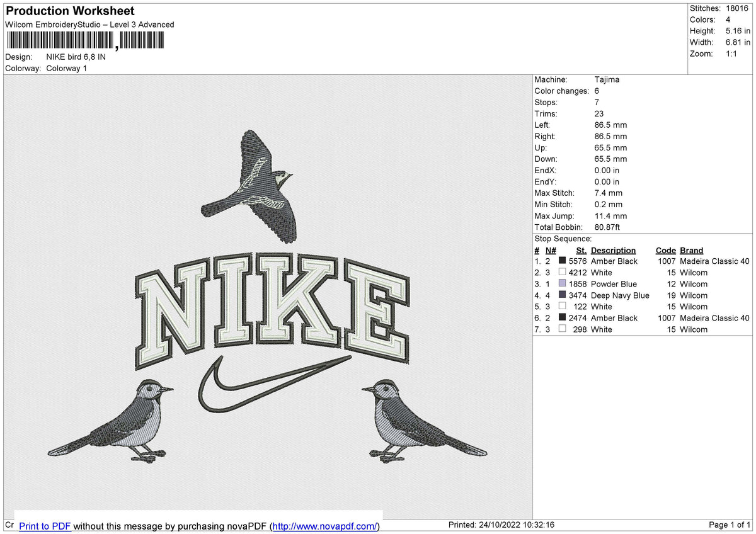Click the design name NIKE bird 6,8 IN
Screen dimensions: 756x534
pos(76,57)
